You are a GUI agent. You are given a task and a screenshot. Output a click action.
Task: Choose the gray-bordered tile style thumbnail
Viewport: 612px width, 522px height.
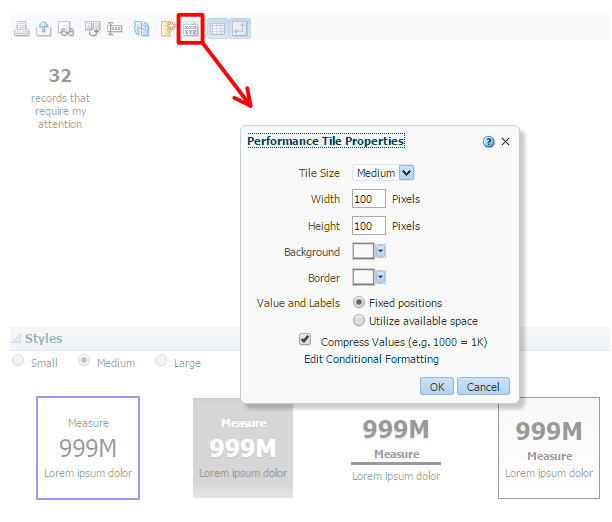point(549,448)
